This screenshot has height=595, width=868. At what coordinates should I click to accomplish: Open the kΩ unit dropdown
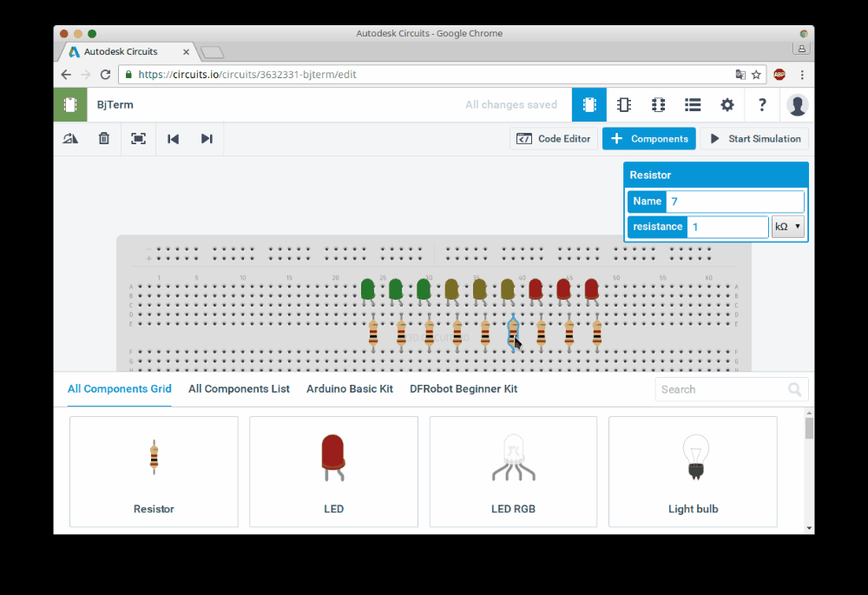(x=788, y=227)
